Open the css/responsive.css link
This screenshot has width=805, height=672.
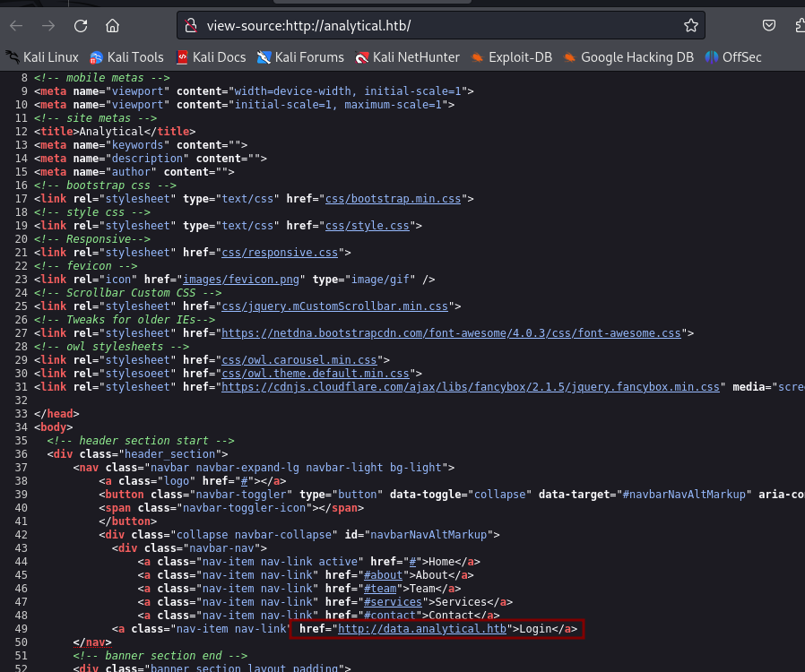(x=280, y=253)
